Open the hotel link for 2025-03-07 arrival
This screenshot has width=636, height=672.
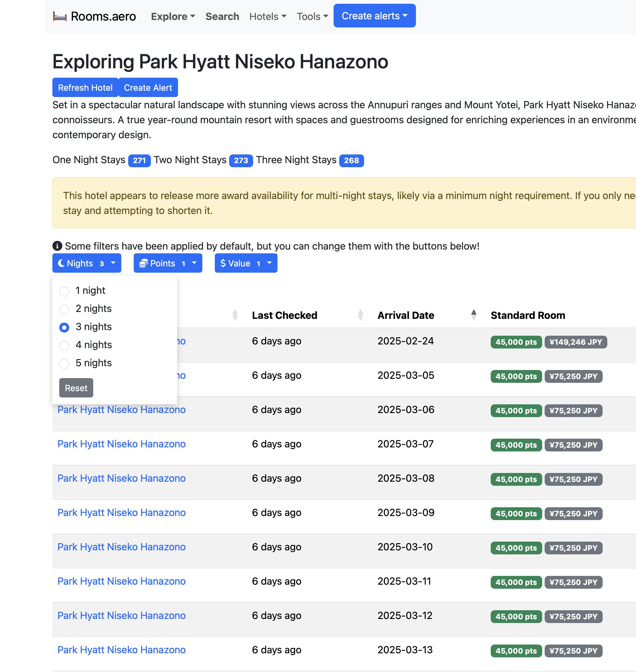pyautogui.click(x=121, y=444)
